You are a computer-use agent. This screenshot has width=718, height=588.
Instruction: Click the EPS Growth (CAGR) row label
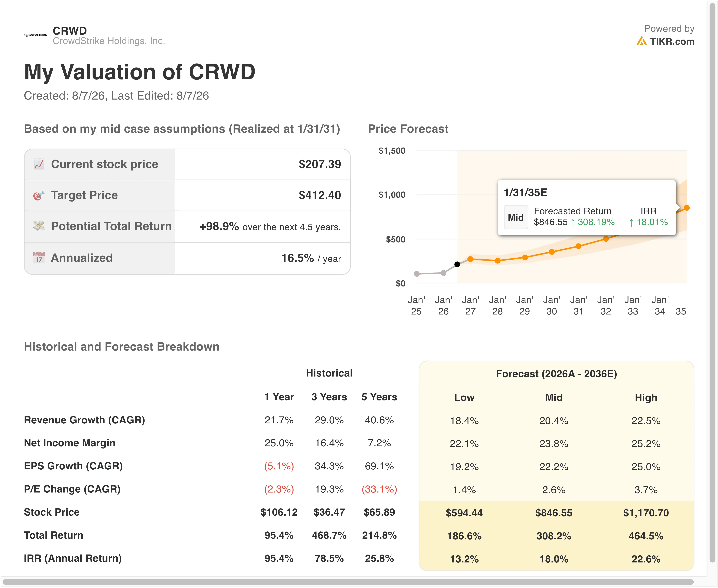point(73,466)
